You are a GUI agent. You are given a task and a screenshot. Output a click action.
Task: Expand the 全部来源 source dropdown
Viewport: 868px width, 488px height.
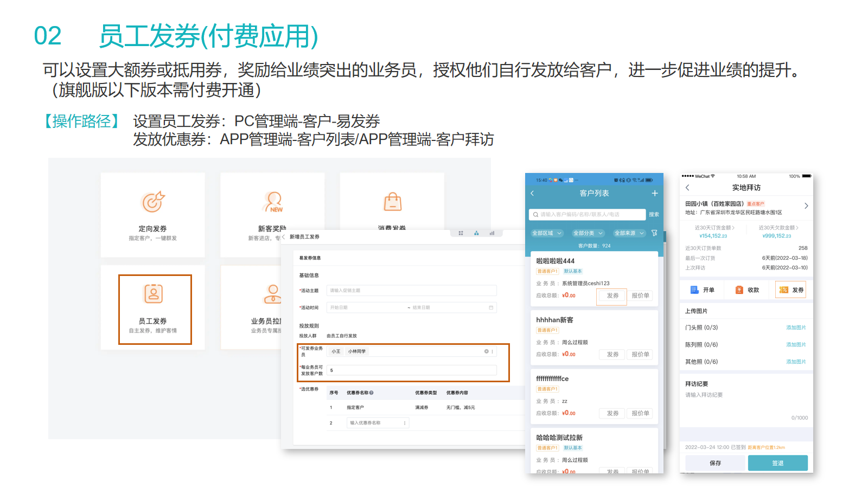629,233
